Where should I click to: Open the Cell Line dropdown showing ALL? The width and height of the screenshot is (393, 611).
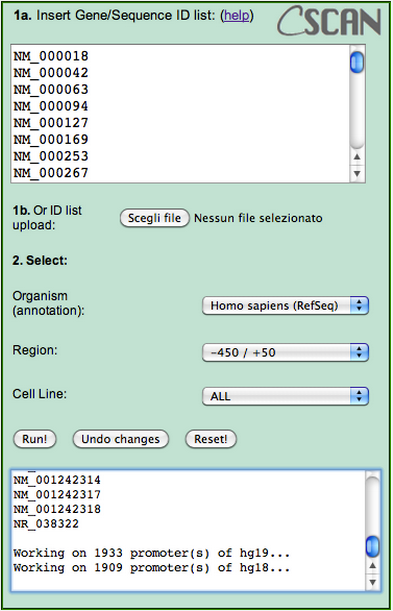[285, 396]
